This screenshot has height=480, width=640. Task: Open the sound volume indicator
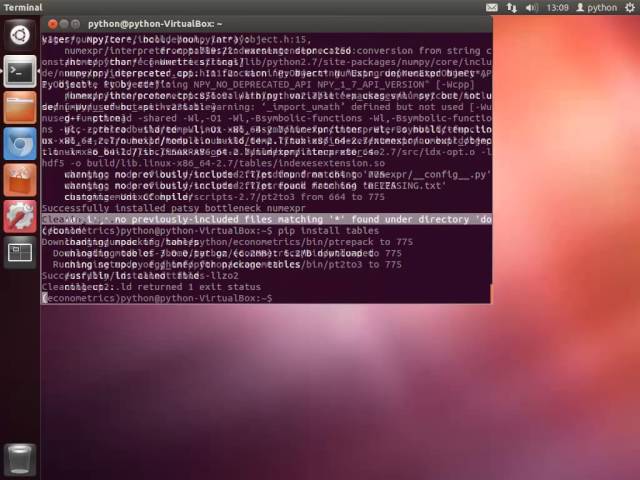531,7
